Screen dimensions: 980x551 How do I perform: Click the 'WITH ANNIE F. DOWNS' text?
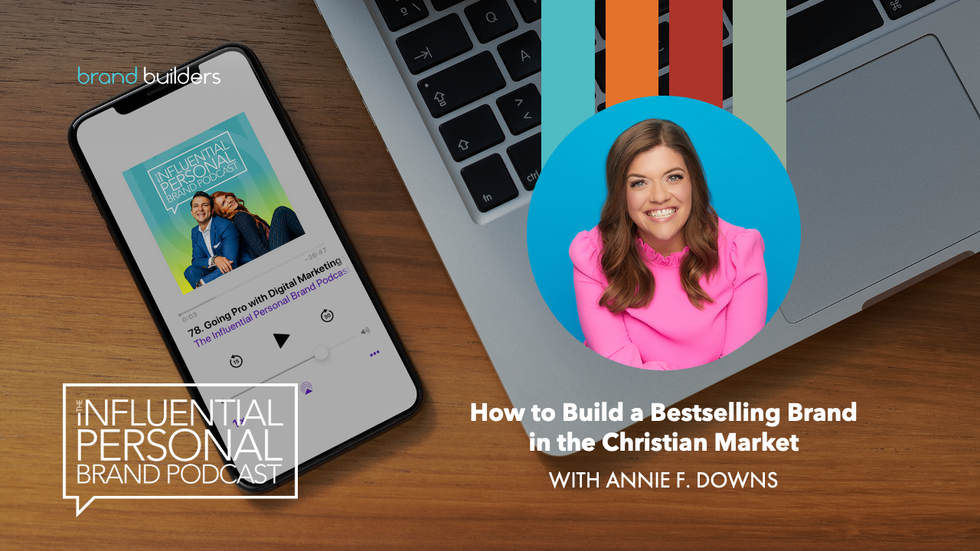663,481
